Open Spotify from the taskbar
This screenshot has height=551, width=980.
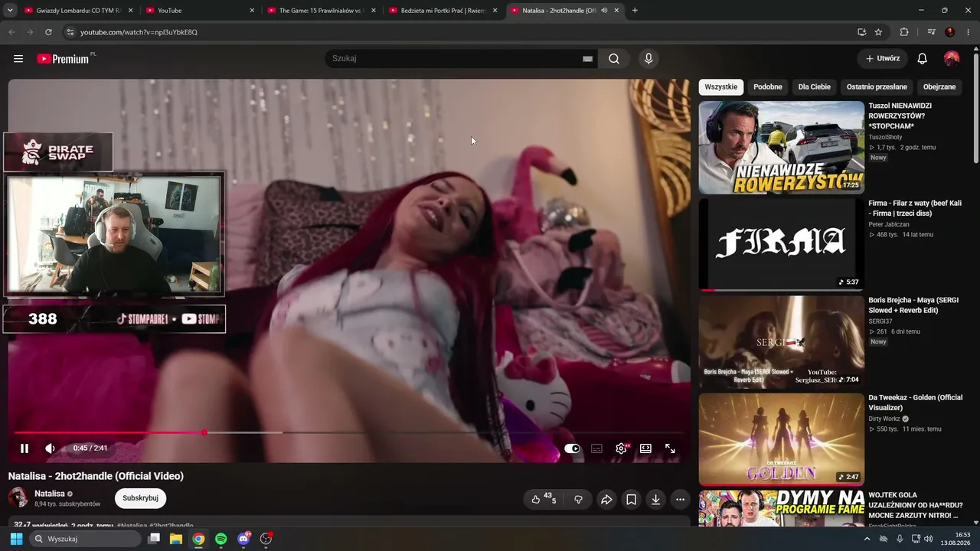coord(220,539)
